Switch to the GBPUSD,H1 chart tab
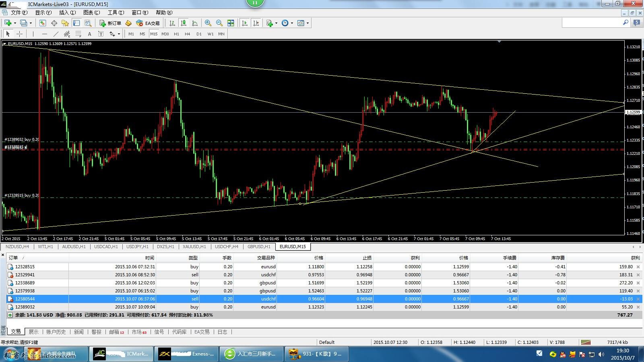The image size is (644, 362). (x=259, y=247)
